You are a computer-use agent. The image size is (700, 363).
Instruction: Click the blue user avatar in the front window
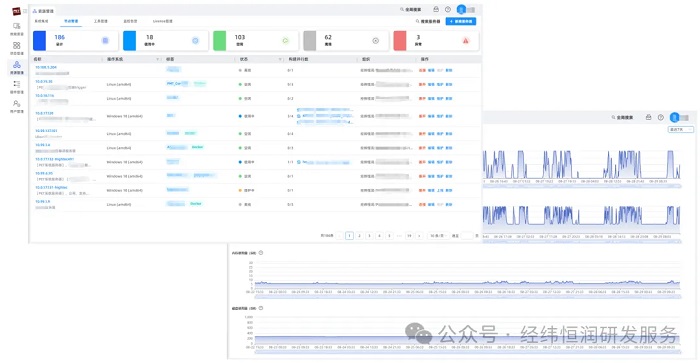pos(462,9)
